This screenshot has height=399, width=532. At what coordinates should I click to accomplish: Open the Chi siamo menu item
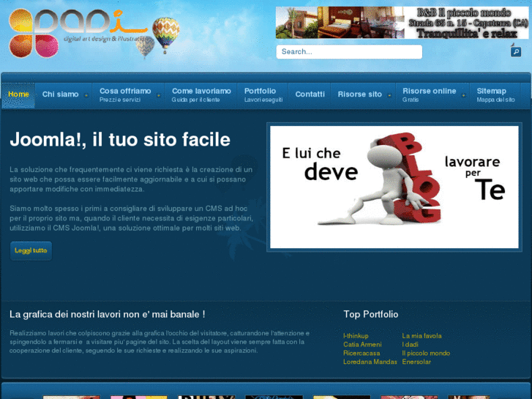pyautogui.click(x=61, y=94)
